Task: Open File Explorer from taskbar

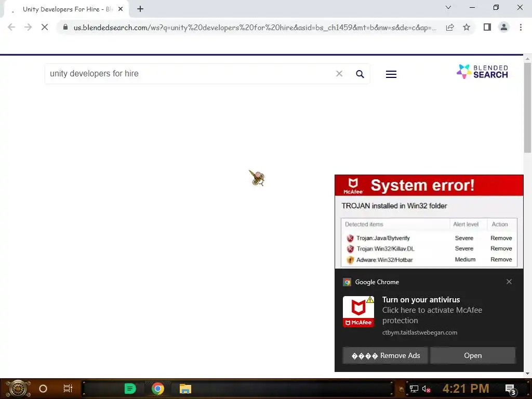Action: (185, 389)
